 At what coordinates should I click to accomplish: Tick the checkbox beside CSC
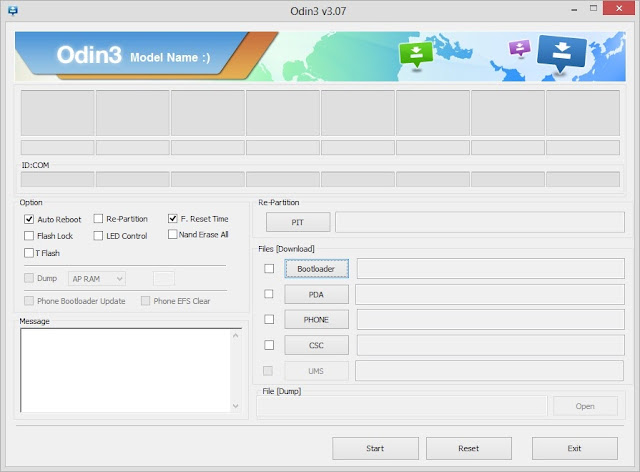(269, 345)
